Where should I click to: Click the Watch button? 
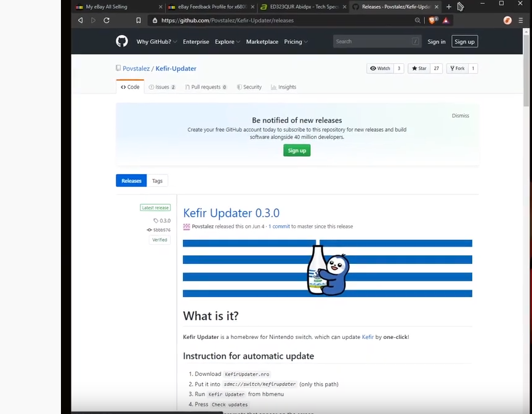click(x=380, y=68)
